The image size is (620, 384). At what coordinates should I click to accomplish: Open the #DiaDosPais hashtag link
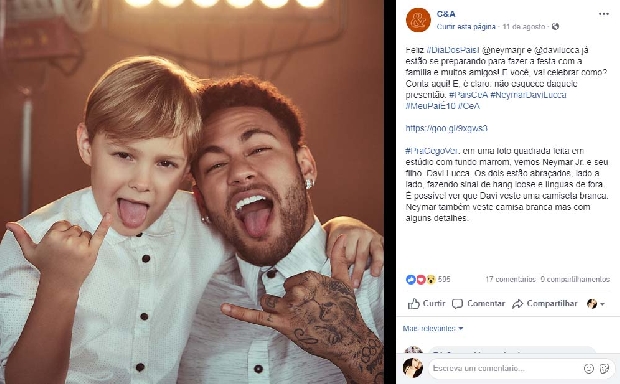(x=453, y=50)
